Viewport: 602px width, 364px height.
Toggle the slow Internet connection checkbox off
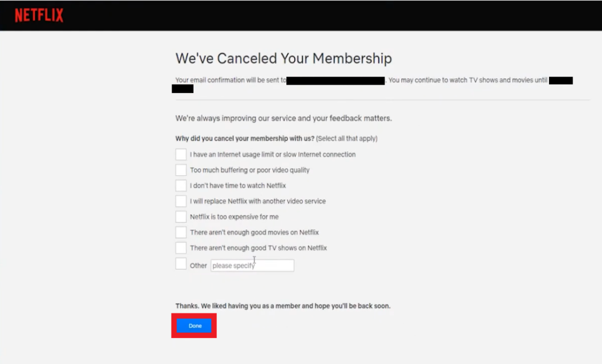pyautogui.click(x=181, y=154)
